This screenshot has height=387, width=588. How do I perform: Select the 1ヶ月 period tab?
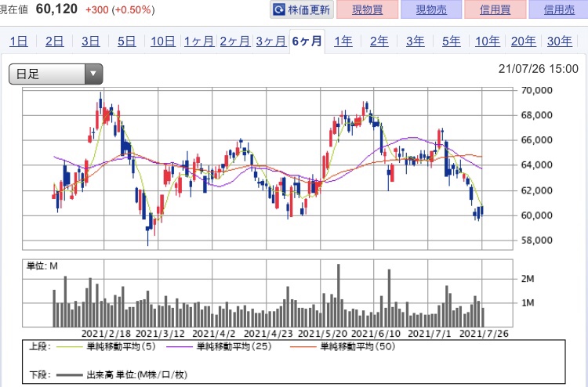[199, 41]
